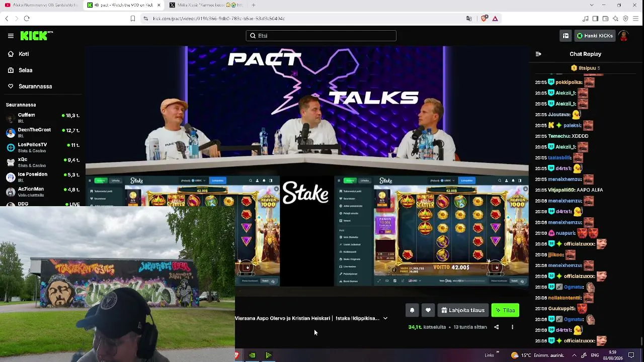Toggle follow heart for pact channel
The image size is (644, 362).
coord(428,310)
